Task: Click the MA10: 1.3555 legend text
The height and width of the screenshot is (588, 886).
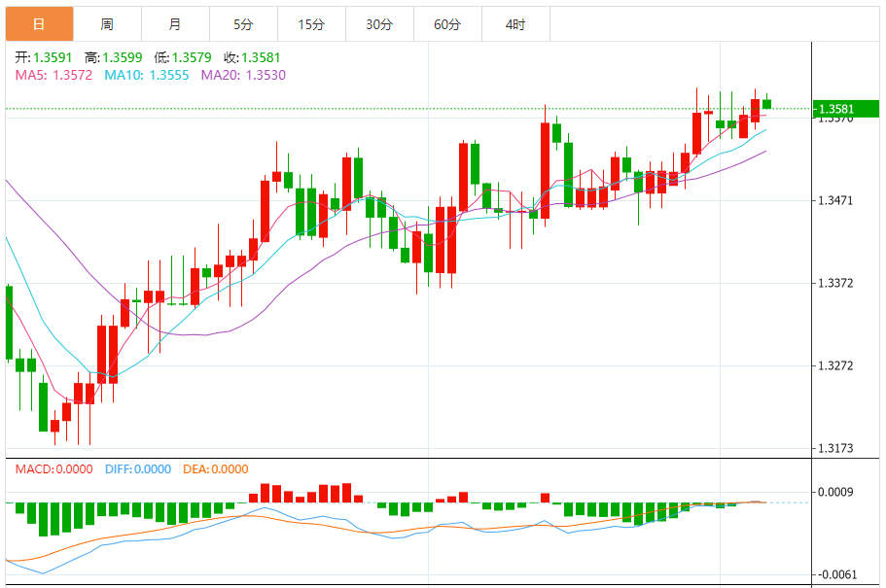Action: point(146,75)
